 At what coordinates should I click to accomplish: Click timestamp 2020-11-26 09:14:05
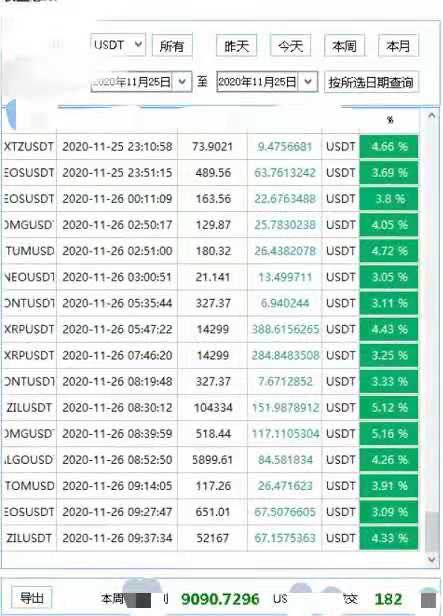click(117, 486)
